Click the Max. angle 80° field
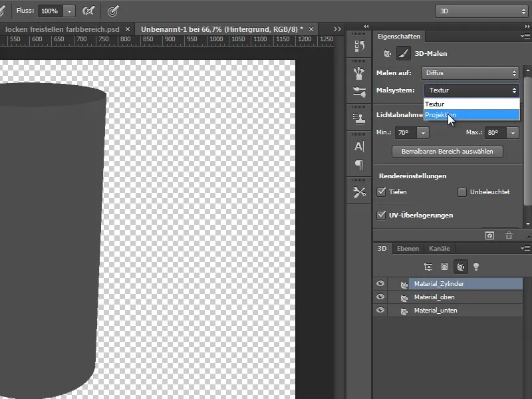This screenshot has width=532, height=399. click(x=496, y=132)
